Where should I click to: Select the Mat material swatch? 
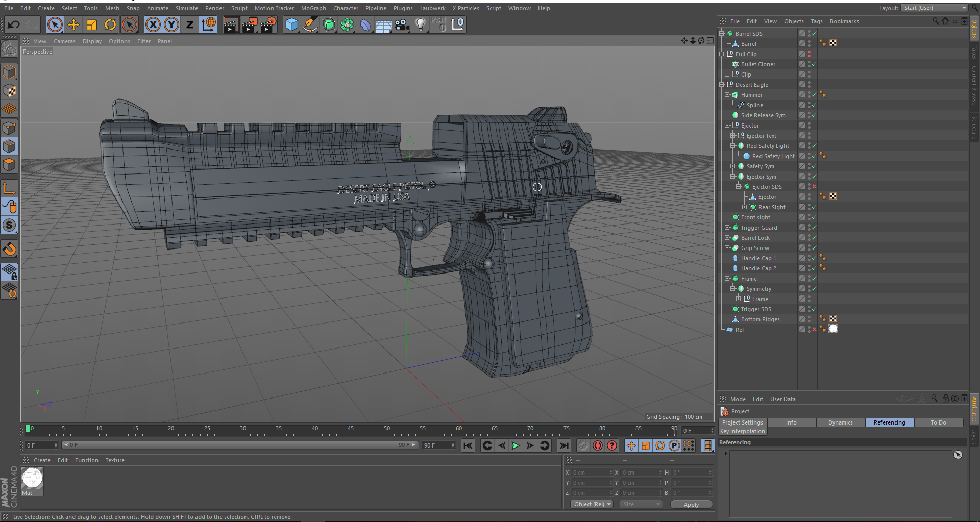pos(33,479)
